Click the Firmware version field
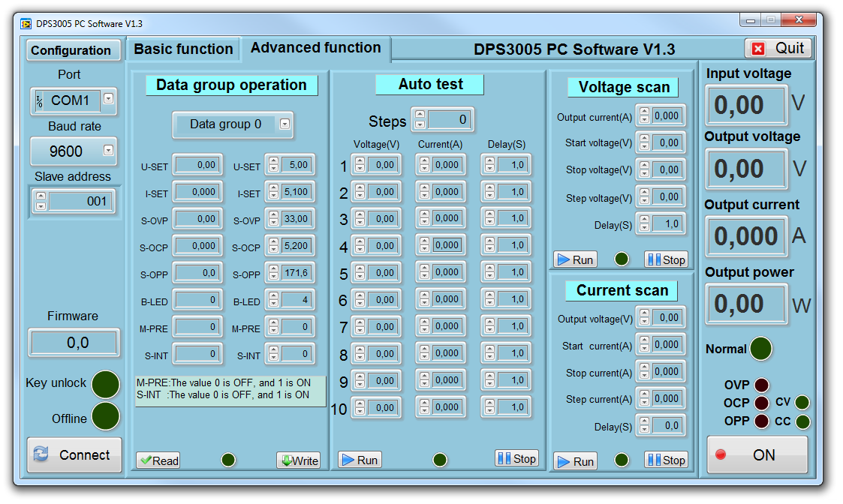Viewport: 843px width, 504px height. click(x=74, y=342)
